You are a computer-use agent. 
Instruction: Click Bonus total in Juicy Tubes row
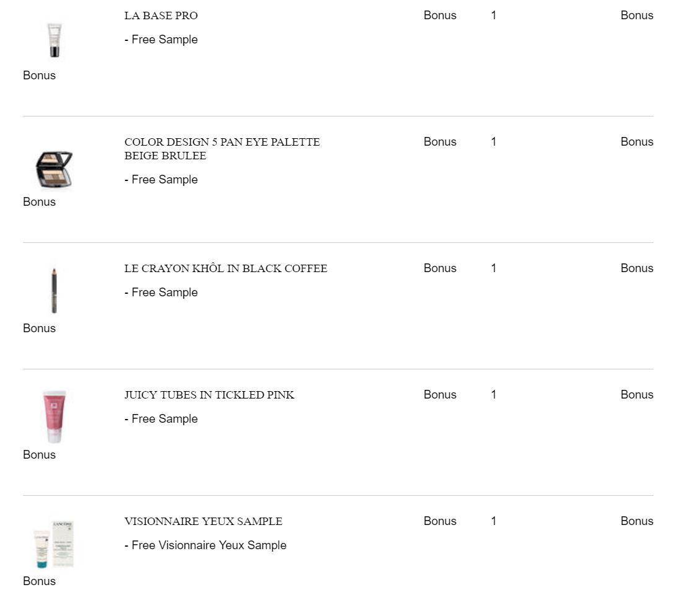click(636, 395)
